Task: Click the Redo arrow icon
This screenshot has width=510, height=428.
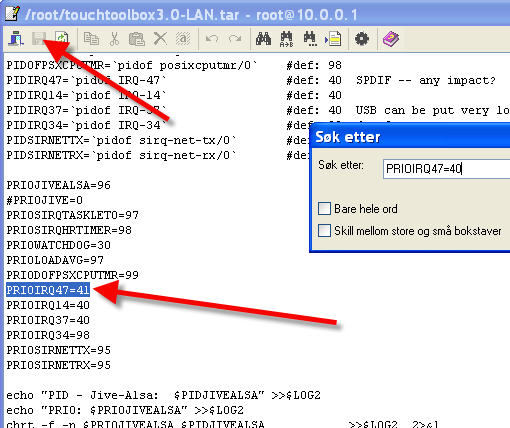Action: pos(235,39)
